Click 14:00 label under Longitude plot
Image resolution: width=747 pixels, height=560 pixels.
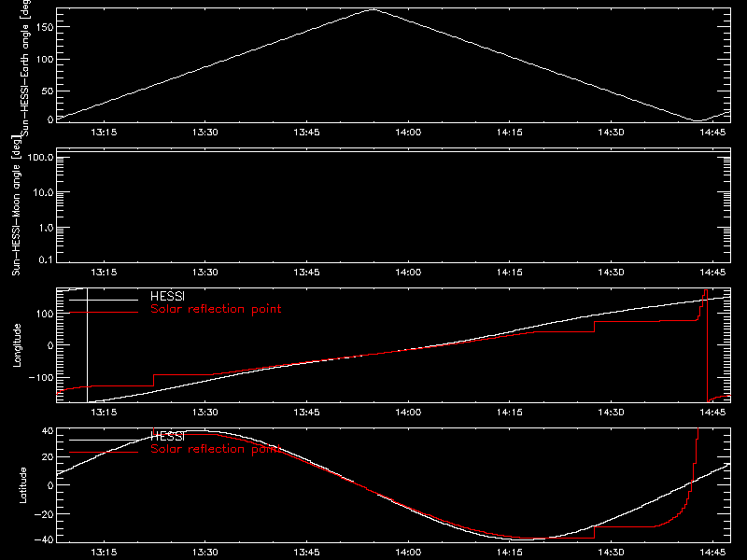[x=408, y=413]
